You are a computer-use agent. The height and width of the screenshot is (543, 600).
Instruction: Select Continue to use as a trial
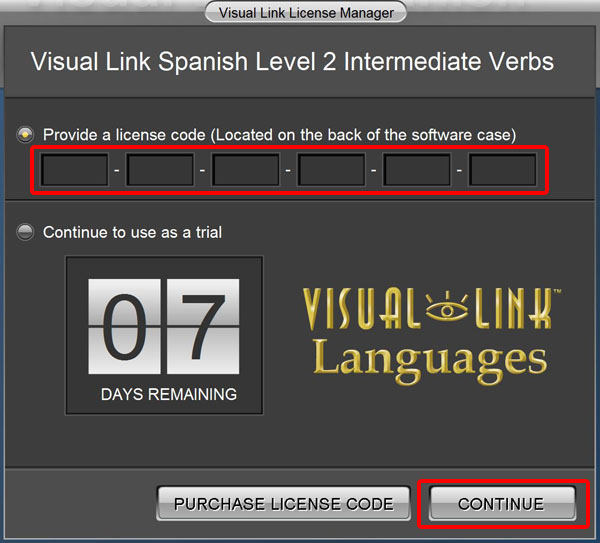click(25, 232)
